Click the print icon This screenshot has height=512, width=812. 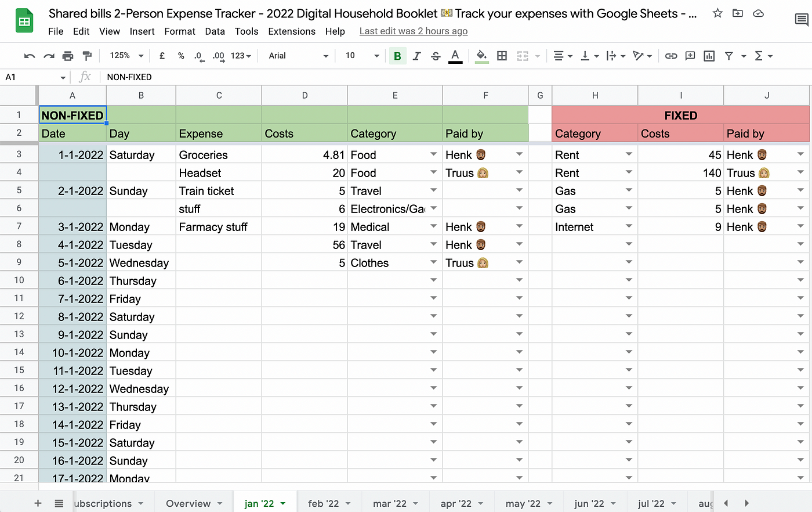click(68, 56)
